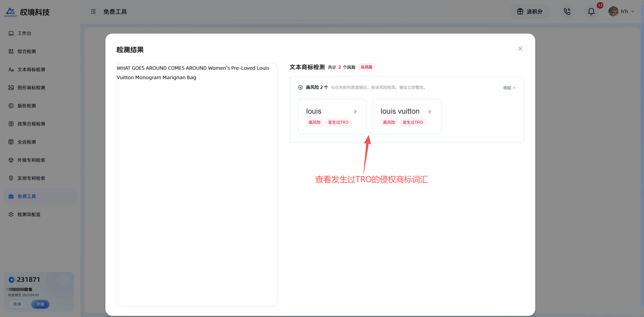Click the 发明专利检索 pin icon

pos(11,178)
